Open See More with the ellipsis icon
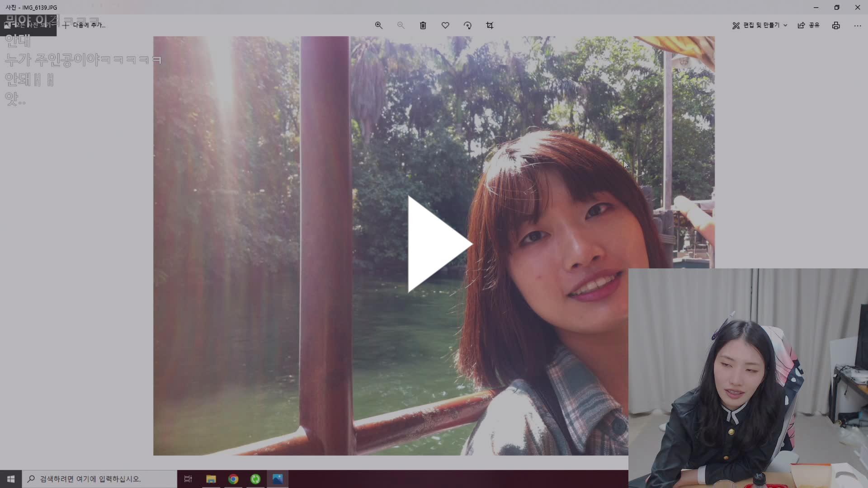Screen dimensions: 868x488 click(x=857, y=26)
